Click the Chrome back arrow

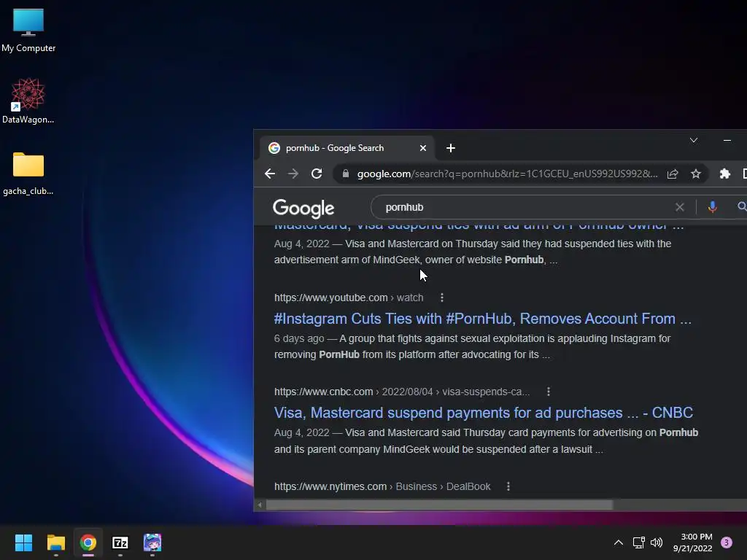pyautogui.click(x=270, y=174)
